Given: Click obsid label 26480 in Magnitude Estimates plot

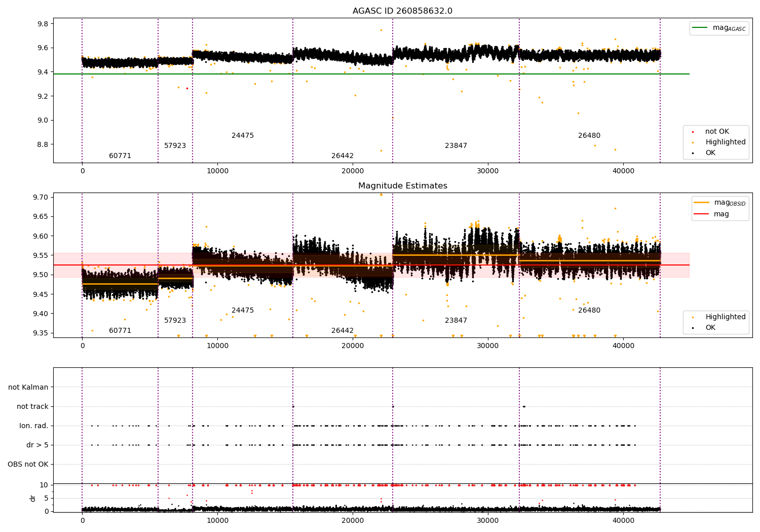Looking at the screenshot, I should [589, 311].
